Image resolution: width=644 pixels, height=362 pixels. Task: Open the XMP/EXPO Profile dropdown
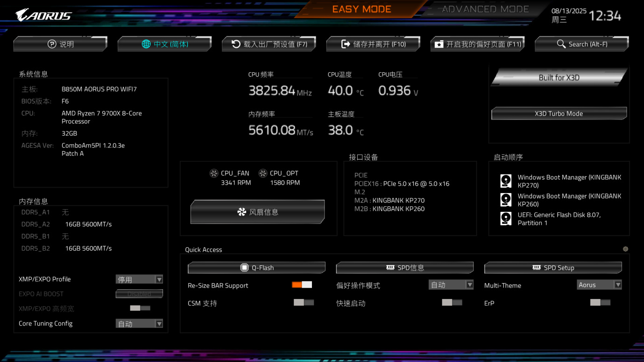click(x=139, y=279)
